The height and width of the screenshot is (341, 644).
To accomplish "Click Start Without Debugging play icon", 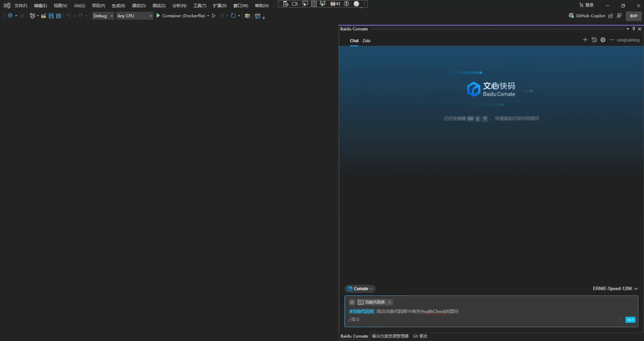I will (214, 16).
